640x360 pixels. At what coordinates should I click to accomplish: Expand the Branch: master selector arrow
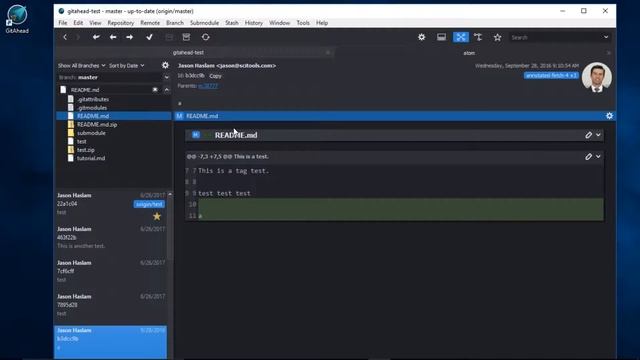(x=167, y=77)
